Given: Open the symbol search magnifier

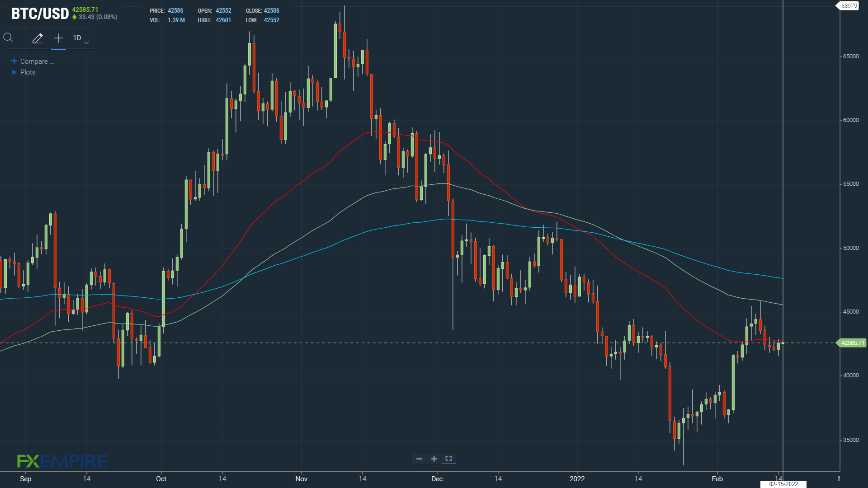Looking at the screenshot, I should [x=8, y=38].
